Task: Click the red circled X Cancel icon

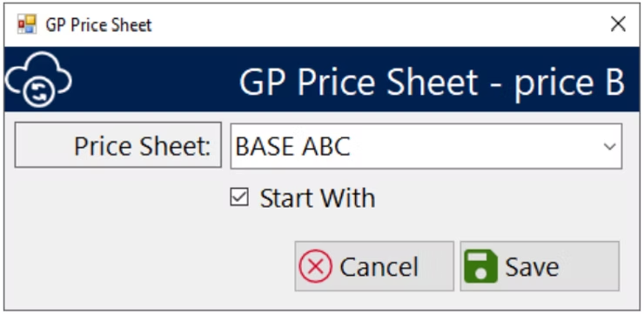Action: [315, 266]
